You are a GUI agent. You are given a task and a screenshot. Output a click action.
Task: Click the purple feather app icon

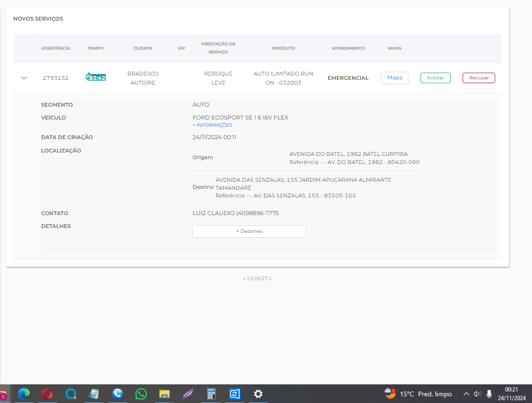188,394
